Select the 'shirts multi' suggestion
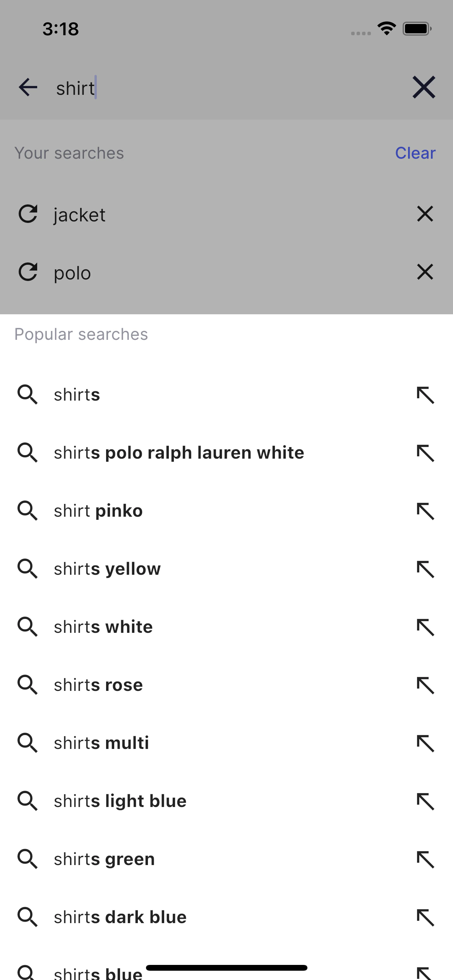 [101, 743]
